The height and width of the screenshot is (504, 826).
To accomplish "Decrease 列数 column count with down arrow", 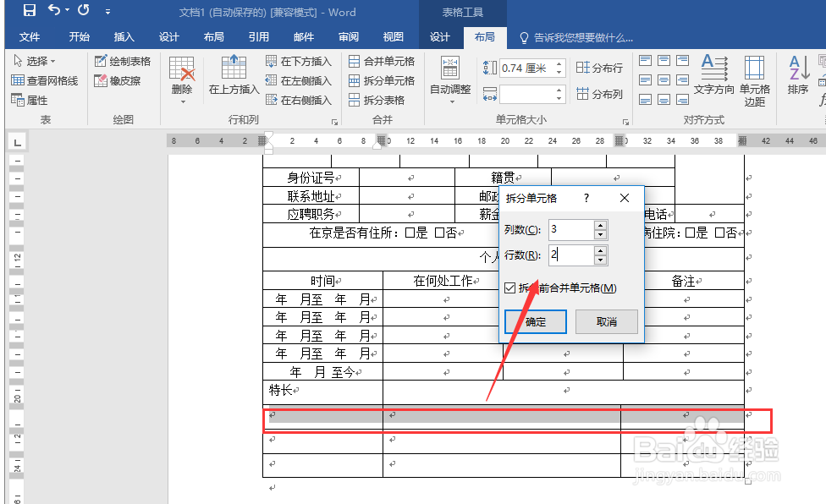I will coord(601,234).
